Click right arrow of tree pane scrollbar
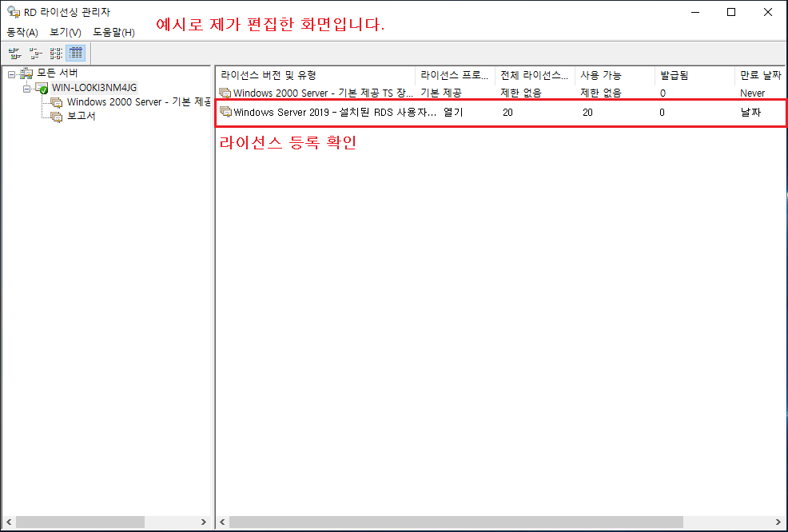 203,522
